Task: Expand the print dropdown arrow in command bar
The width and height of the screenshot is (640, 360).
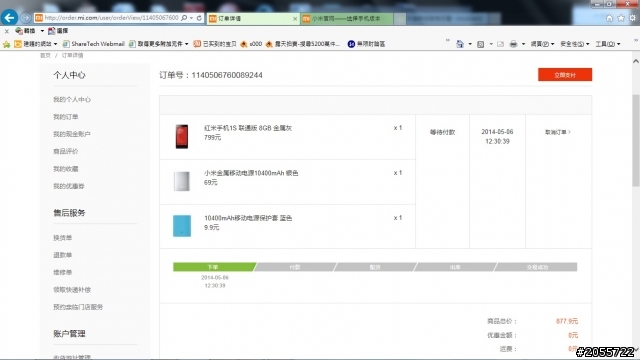Action: coord(523,44)
